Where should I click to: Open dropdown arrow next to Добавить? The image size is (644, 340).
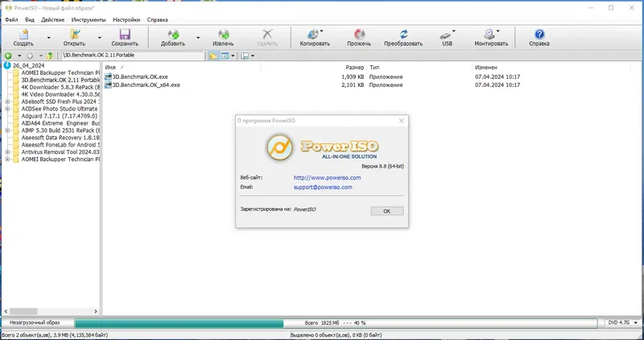198,38
